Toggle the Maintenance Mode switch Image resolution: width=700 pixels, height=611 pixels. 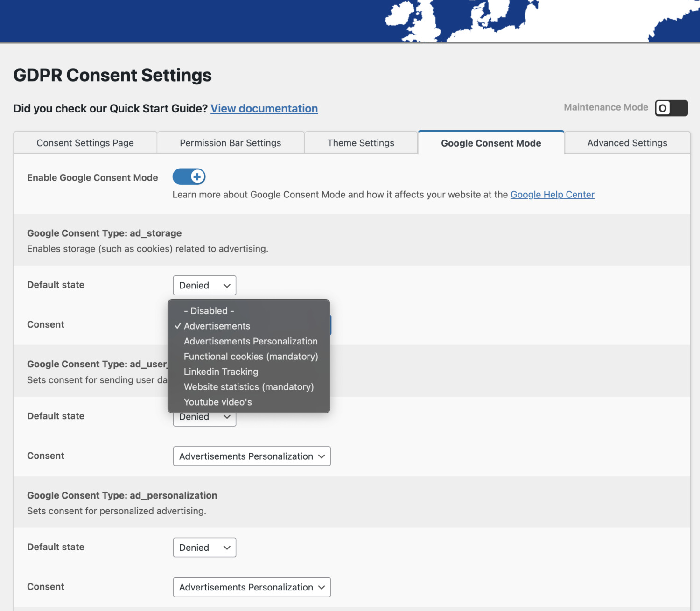click(x=671, y=108)
